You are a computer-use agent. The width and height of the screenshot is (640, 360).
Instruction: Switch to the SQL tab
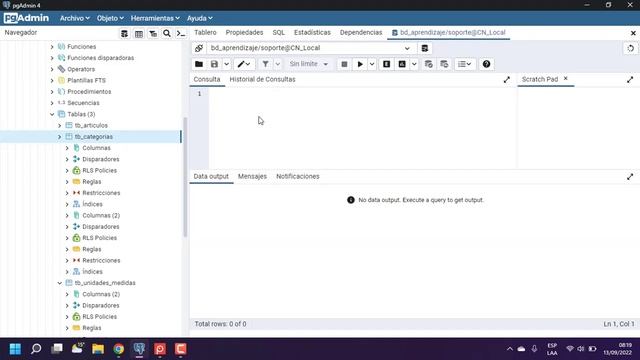(278, 33)
